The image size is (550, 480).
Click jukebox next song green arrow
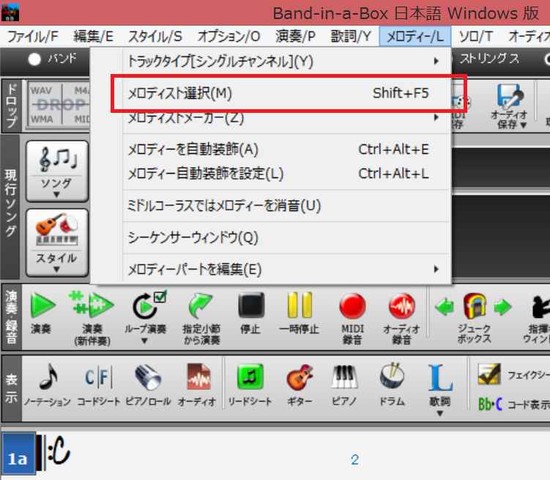point(503,308)
